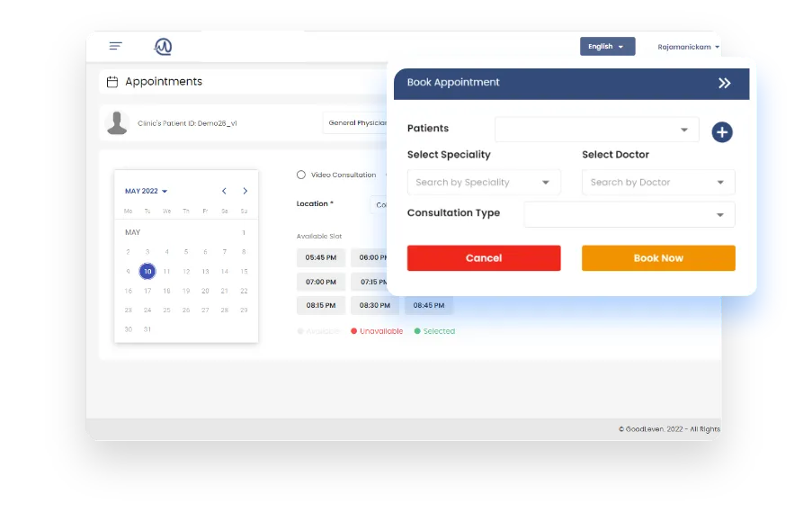Collapse the Book Appointment panel arrow
812x531 pixels.
pyautogui.click(x=725, y=83)
